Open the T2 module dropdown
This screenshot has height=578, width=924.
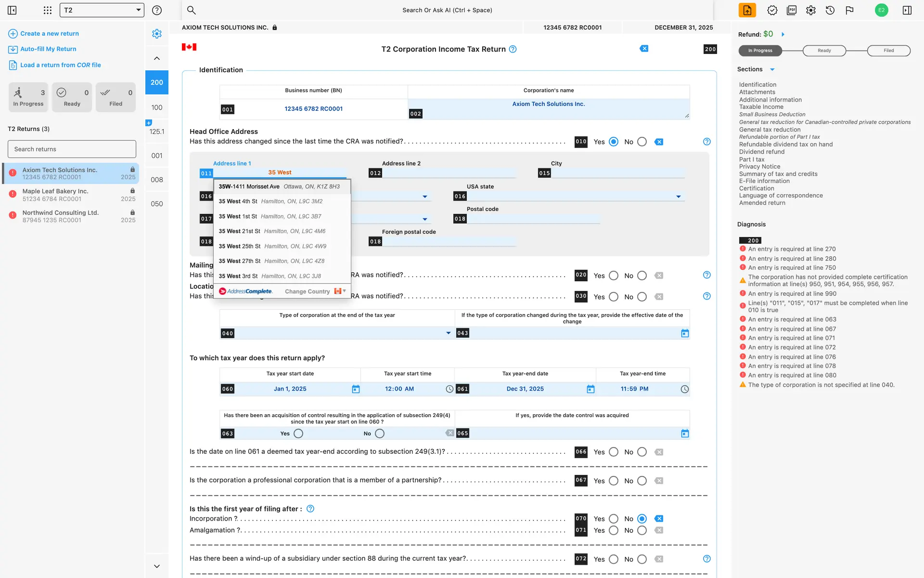click(102, 10)
